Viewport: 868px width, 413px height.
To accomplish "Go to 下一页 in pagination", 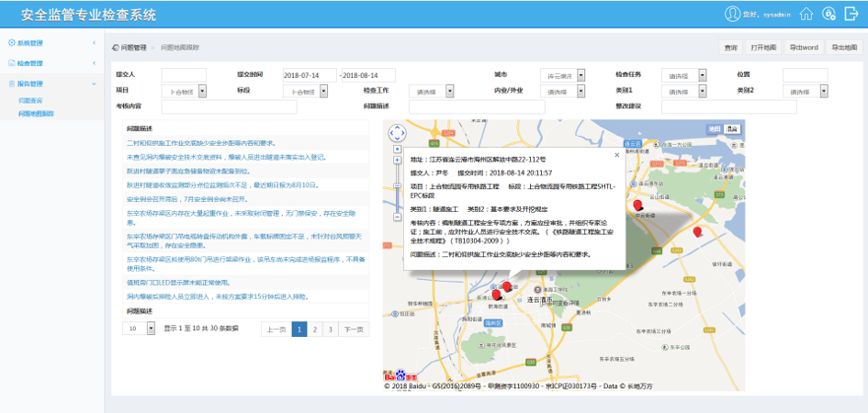I will (x=354, y=329).
